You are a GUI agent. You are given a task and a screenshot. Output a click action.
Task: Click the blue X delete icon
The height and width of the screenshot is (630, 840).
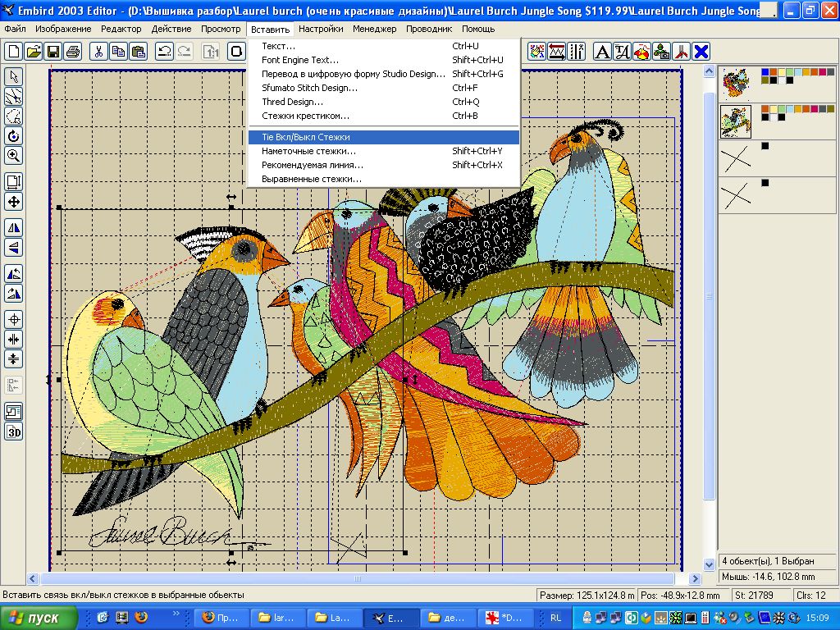pos(701,52)
